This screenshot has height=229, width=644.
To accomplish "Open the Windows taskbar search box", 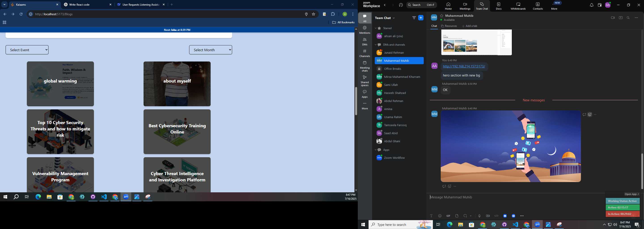I will (401, 225).
